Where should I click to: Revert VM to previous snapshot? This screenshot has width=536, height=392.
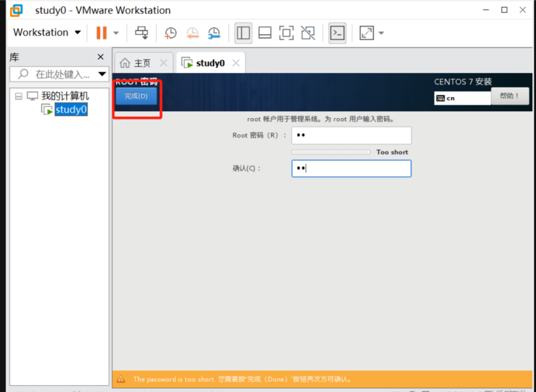click(x=193, y=33)
